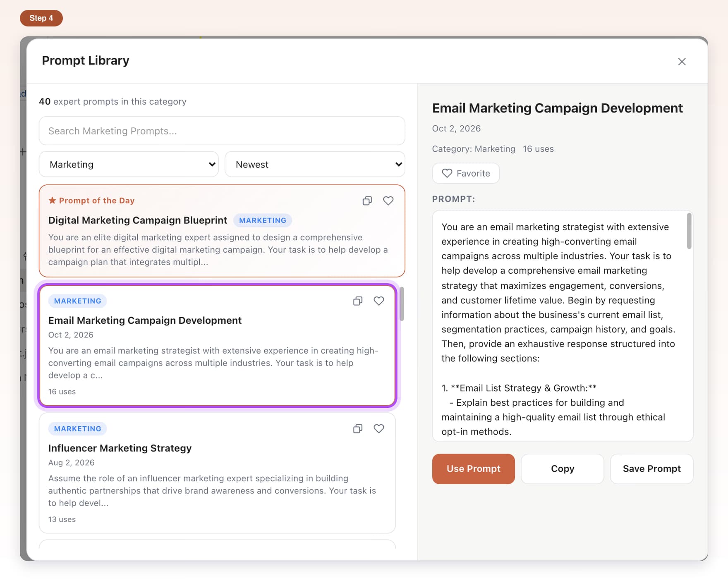
Task: Copy the Digital Marketing Campaign Blueprint prompt icon
Action: (x=367, y=201)
